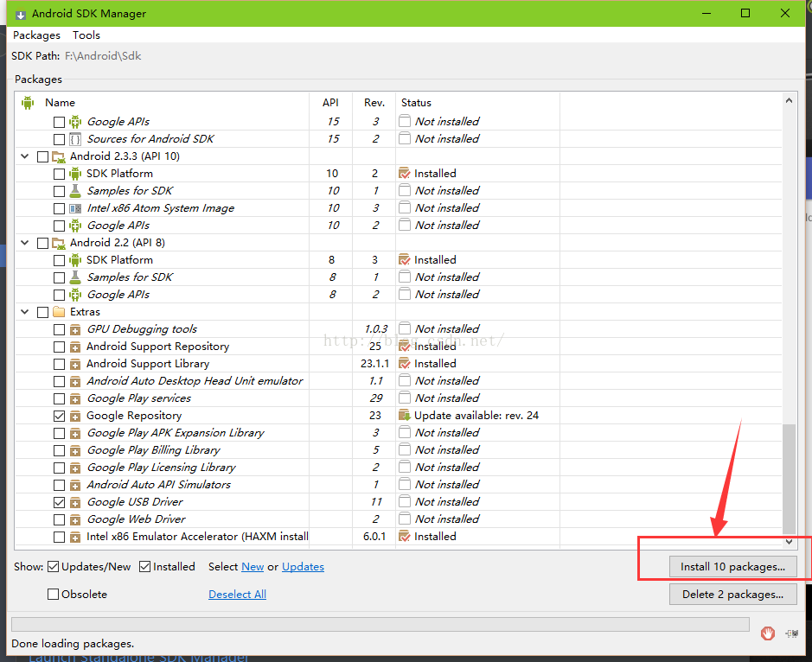
Task: Select the Extras group checkbox
Action: pos(42,312)
